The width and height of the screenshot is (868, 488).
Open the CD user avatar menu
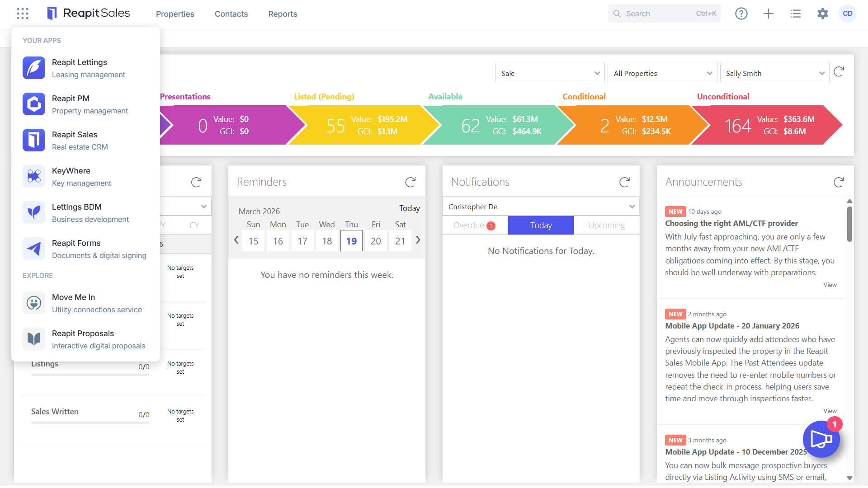pyautogui.click(x=848, y=14)
